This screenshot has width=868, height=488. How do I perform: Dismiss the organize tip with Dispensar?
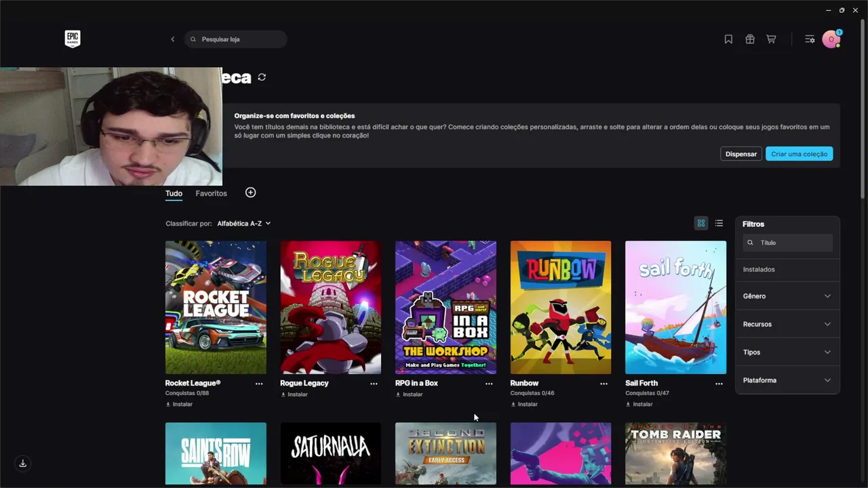pos(741,154)
